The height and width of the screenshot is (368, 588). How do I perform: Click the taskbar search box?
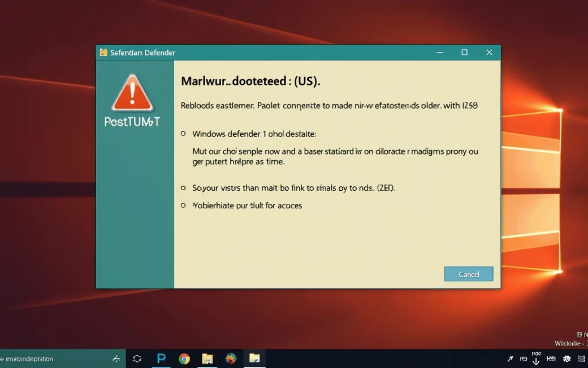click(x=63, y=358)
